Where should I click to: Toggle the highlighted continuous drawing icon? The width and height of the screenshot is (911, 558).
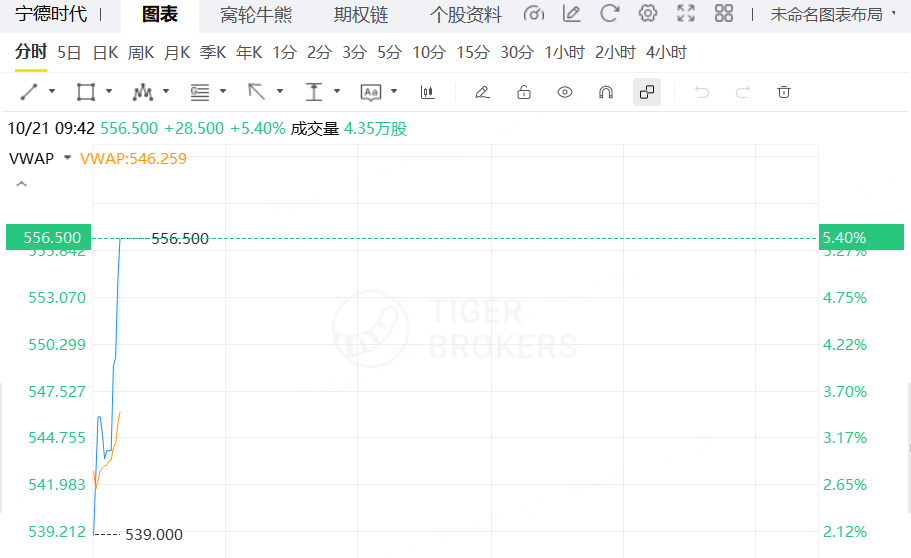[647, 92]
